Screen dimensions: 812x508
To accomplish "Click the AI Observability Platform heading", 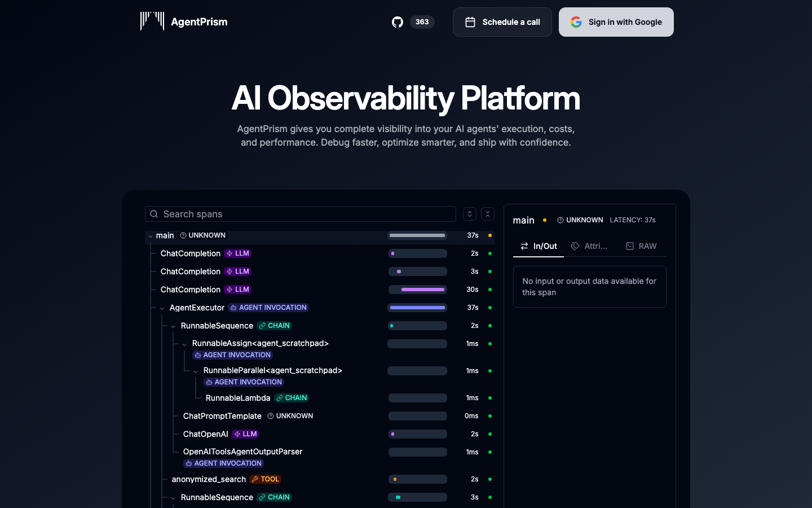I will coord(406,98).
